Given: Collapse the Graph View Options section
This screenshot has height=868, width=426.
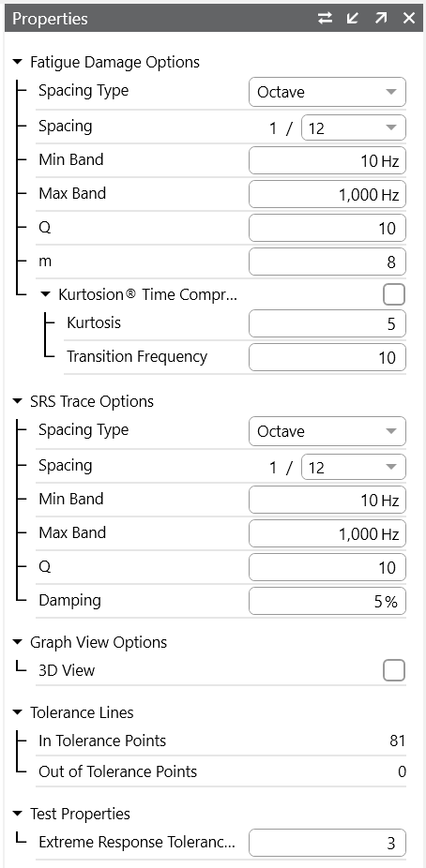Looking at the screenshot, I should click(x=18, y=642).
